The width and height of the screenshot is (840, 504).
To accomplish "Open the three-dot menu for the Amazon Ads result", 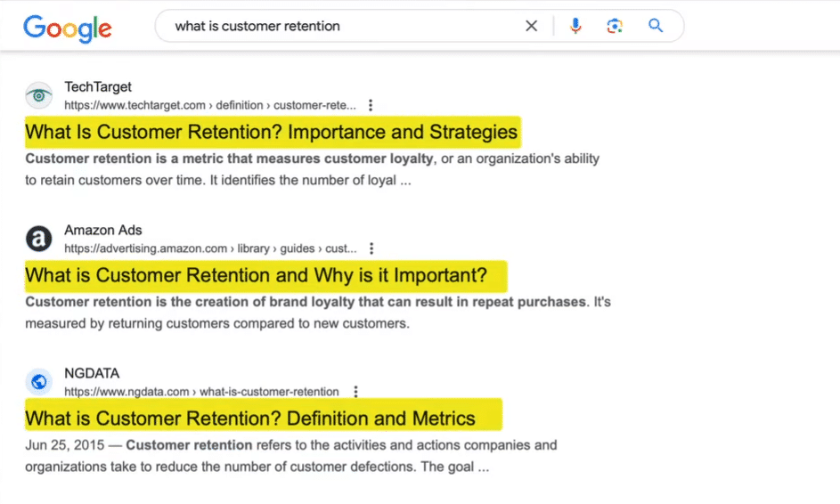I will (x=371, y=248).
